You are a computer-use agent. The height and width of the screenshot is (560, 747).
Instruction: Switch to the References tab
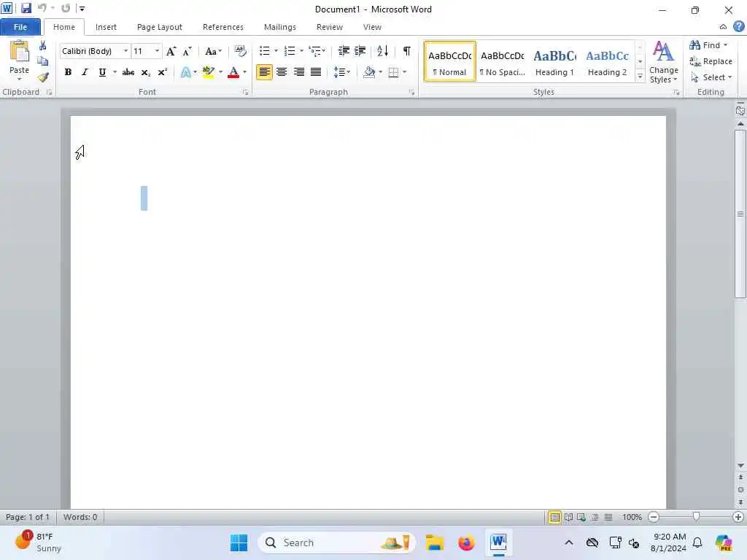coord(223,27)
